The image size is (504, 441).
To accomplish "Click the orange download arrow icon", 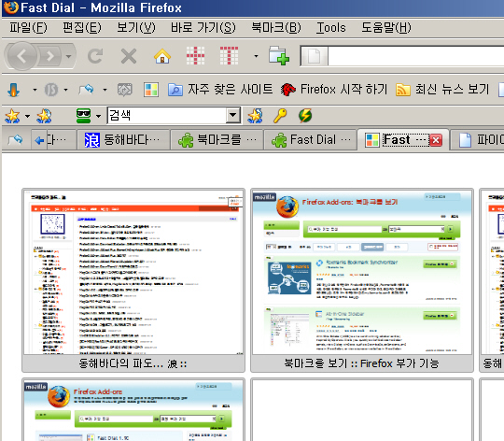I will [x=13, y=90].
